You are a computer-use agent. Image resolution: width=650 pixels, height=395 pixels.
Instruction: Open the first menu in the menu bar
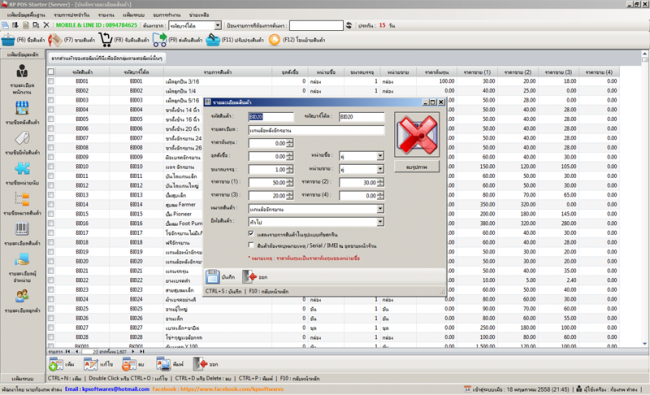[x=25, y=15]
